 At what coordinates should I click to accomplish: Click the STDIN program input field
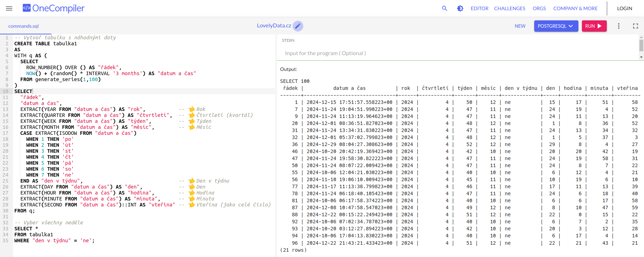[x=458, y=53]
